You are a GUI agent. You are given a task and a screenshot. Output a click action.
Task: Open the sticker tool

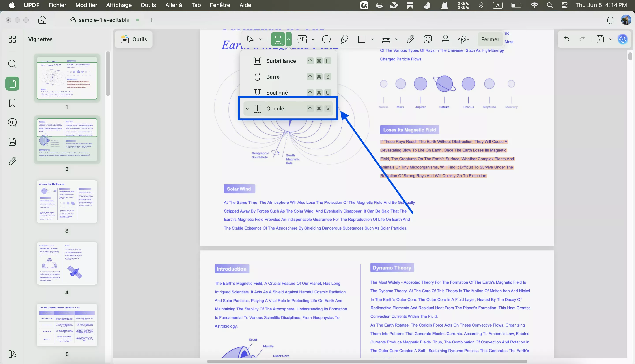coord(428,39)
